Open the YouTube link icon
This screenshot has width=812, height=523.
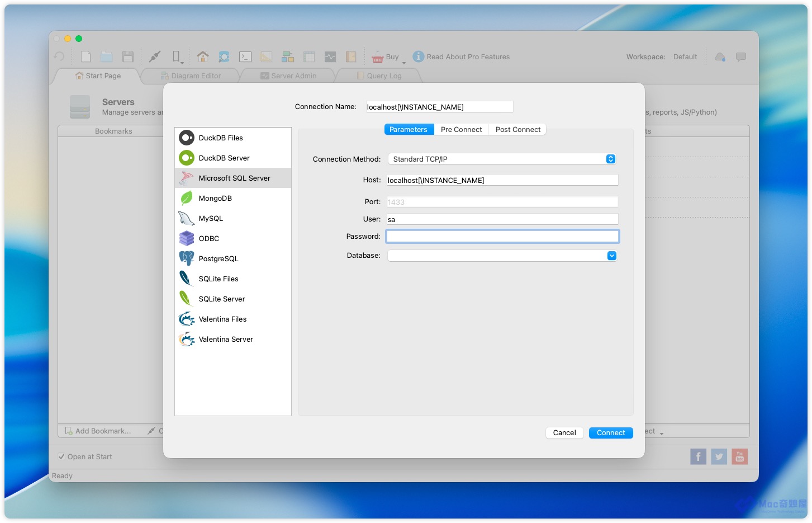(x=740, y=456)
